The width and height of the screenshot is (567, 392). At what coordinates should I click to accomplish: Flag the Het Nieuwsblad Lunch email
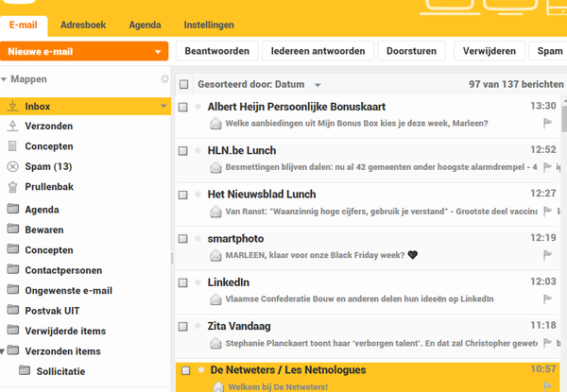click(547, 211)
